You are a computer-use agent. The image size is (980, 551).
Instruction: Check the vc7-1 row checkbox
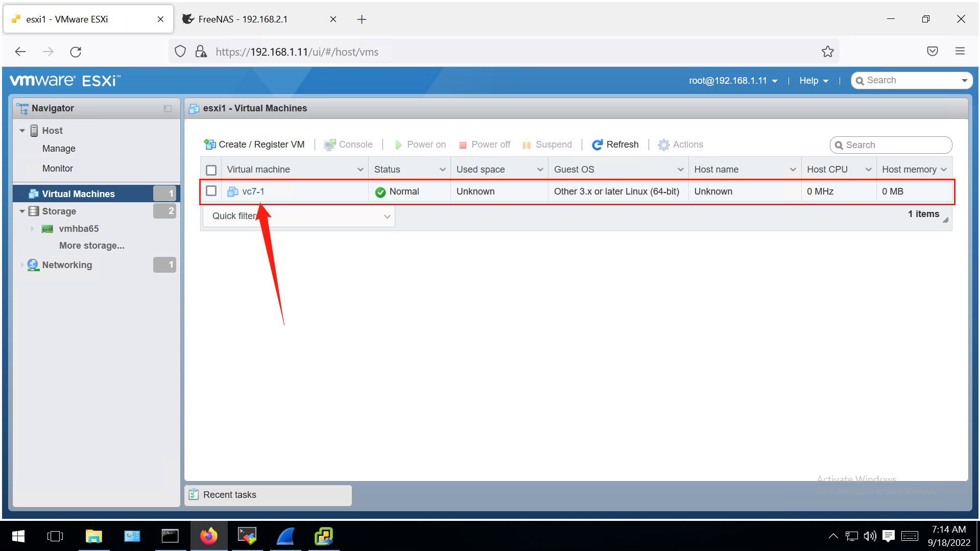click(211, 191)
